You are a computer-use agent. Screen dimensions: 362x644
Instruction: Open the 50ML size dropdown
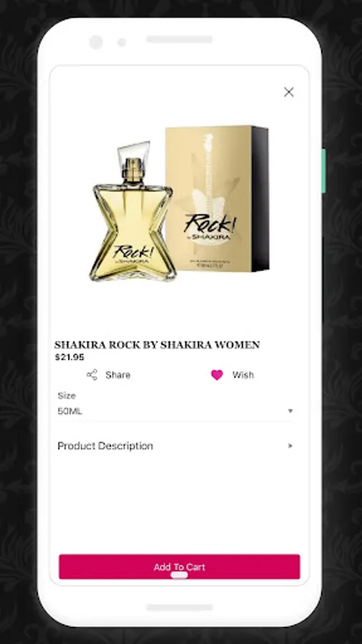(176, 411)
